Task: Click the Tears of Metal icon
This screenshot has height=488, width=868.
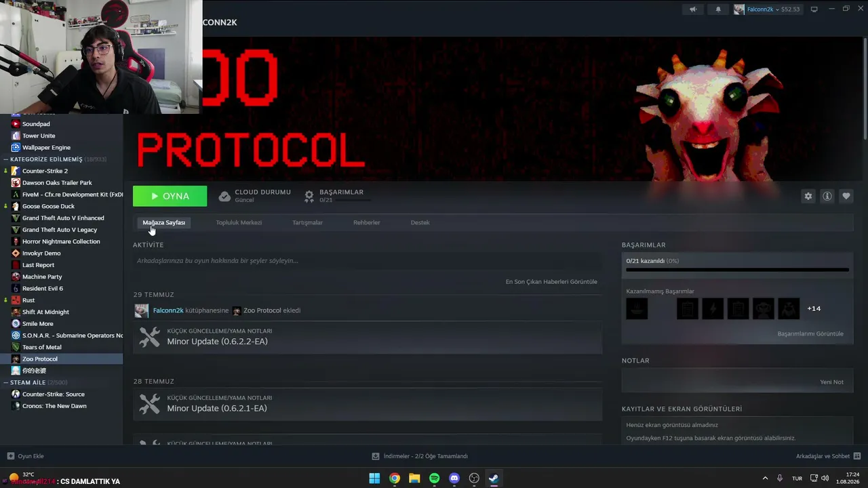Action: (16, 347)
